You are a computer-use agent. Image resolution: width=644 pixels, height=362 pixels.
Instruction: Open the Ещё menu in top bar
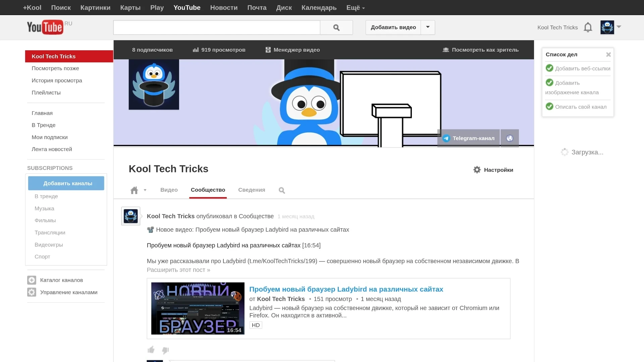point(355,7)
